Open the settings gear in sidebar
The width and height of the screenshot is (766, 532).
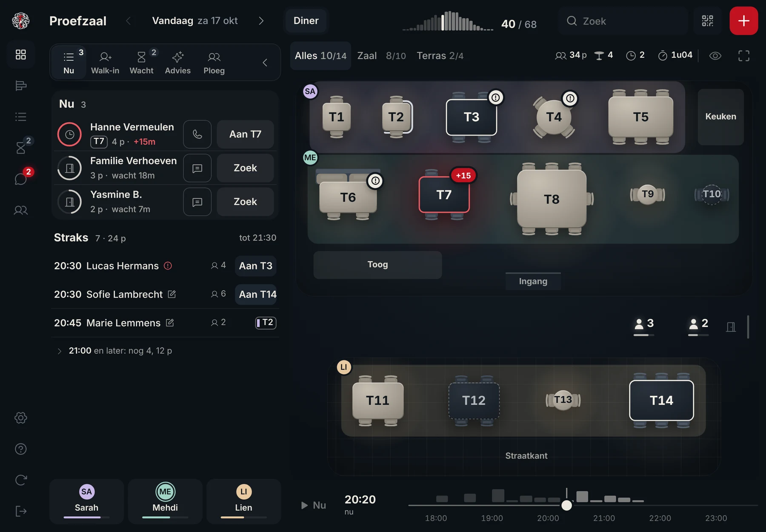pos(20,418)
